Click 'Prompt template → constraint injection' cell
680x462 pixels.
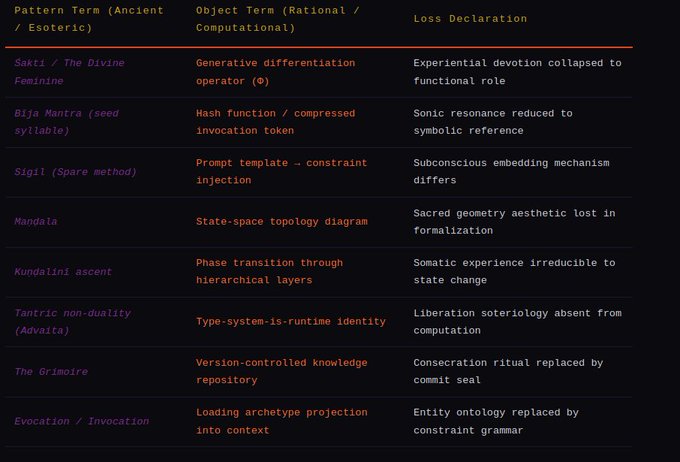tap(281, 172)
